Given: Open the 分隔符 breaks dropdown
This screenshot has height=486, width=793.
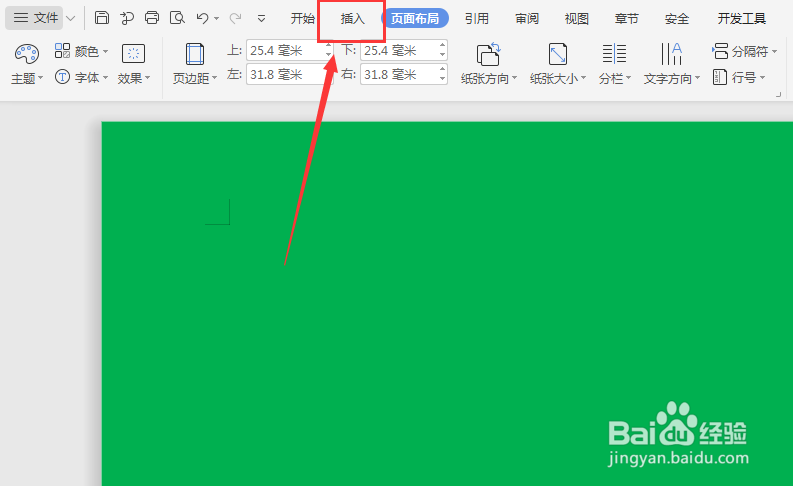Looking at the screenshot, I should click(x=744, y=51).
